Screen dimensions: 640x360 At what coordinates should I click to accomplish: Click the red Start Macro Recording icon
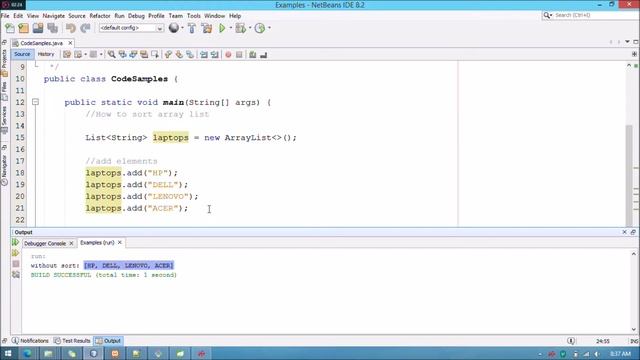point(228,55)
